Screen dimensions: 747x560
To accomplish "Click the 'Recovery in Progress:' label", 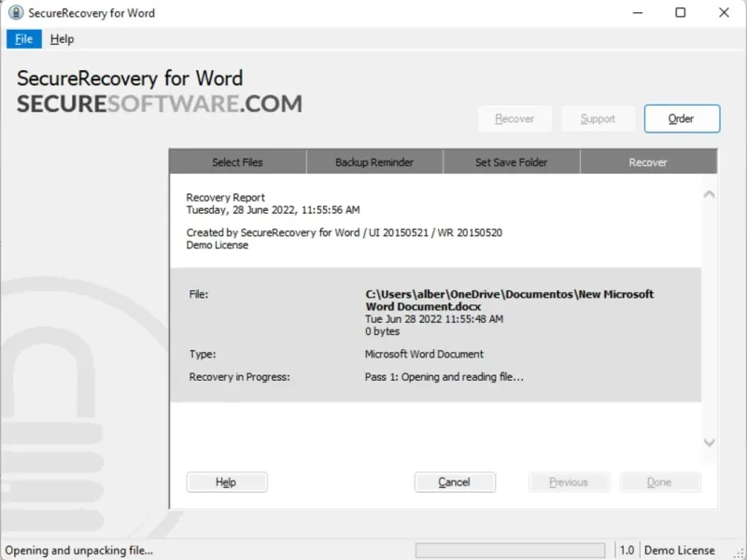I will (239, 377).
